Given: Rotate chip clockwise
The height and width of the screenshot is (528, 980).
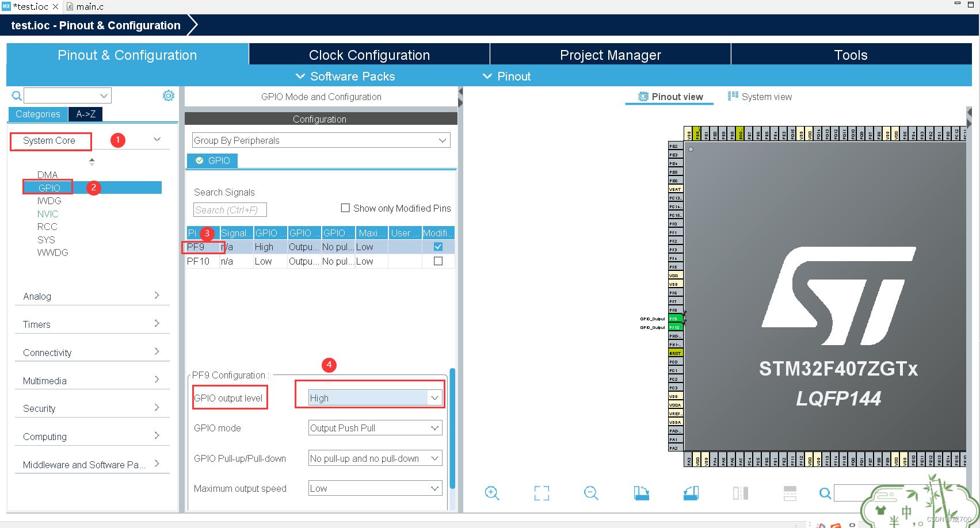Looking at the screenshot, I should point(642,493).
